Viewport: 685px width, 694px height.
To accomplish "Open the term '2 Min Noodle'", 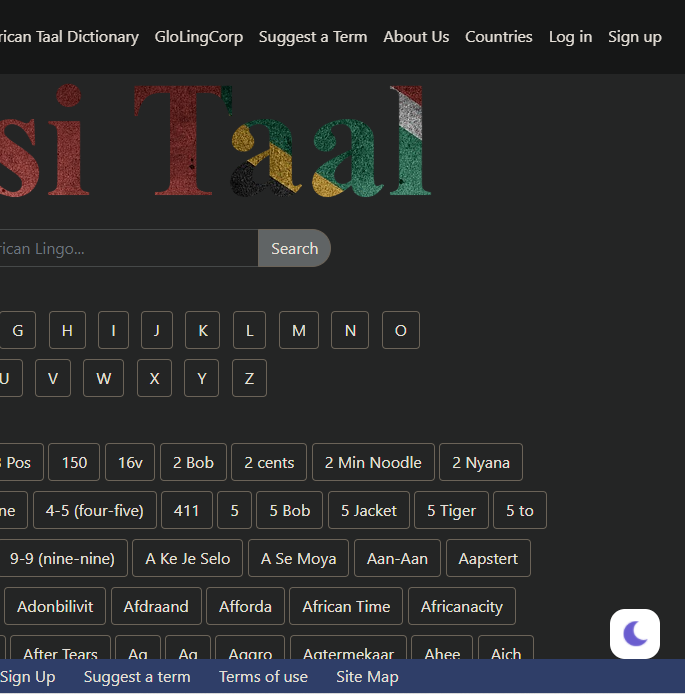I will [373, 462].
